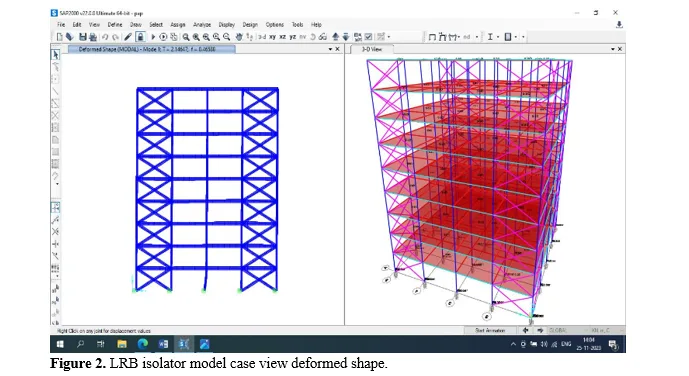Open File Explorer from the taskbar
The height and width of the screenshot is (376, 689).
[122, 344]
